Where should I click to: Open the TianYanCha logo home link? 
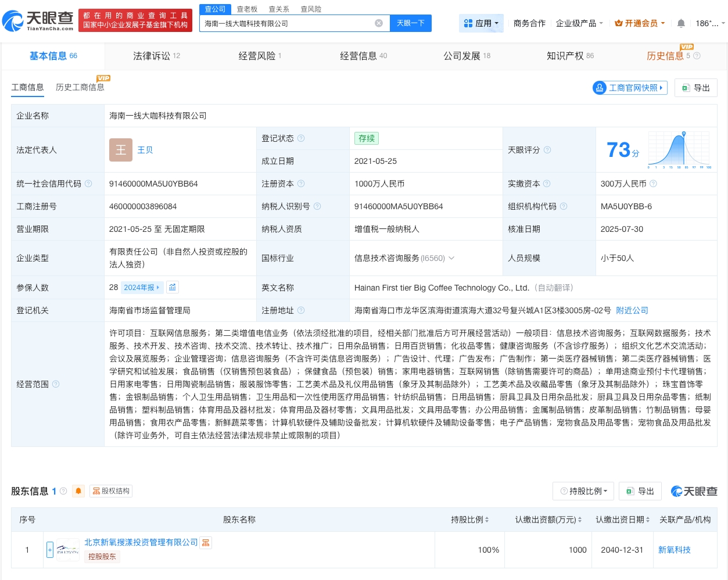(x=38, y=21)
